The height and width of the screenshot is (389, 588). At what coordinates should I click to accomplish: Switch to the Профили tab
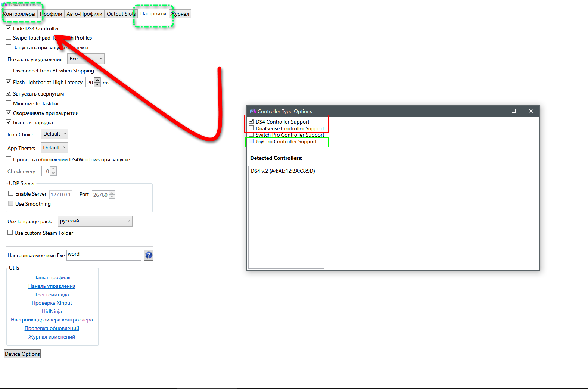[x=51, y=14]
